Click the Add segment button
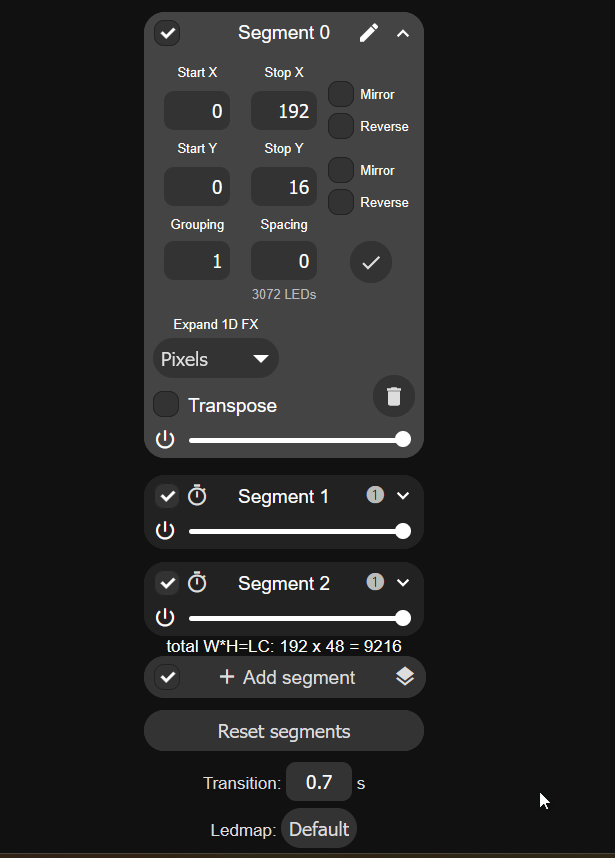This screenshot has width=615, height=858. [x=287, y=677]
